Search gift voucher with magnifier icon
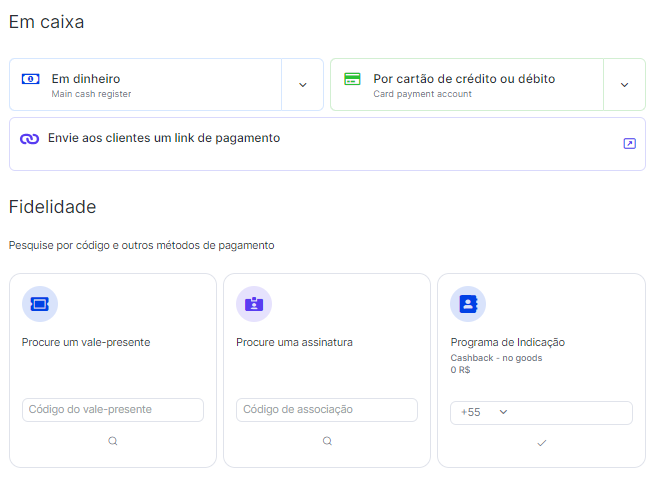 pos(113,441)
